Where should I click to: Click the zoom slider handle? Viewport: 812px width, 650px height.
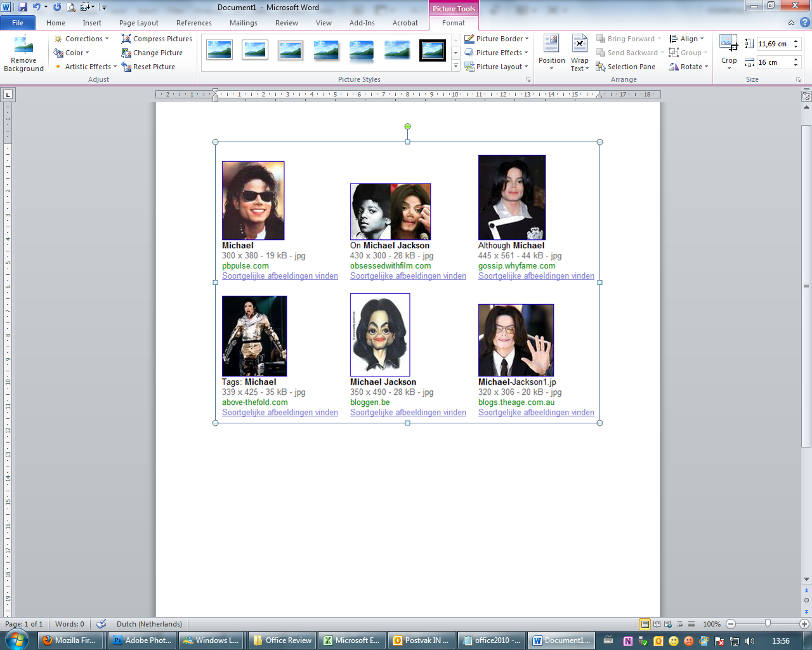click(x=768, y=624)
